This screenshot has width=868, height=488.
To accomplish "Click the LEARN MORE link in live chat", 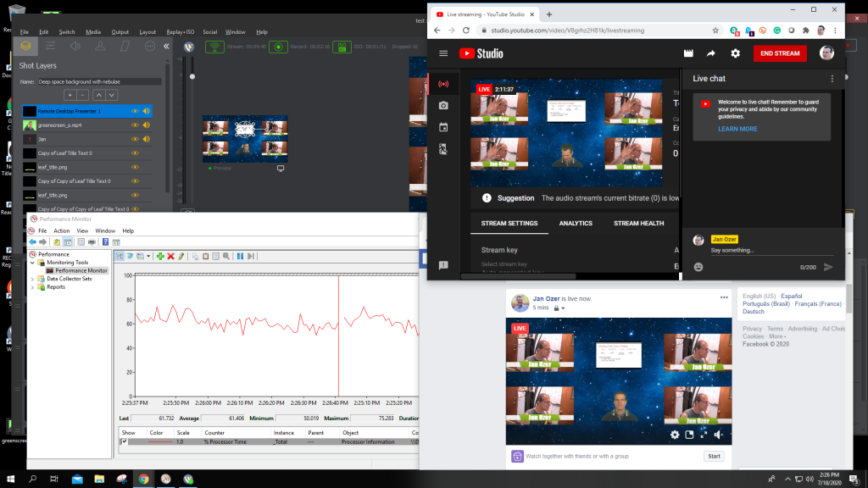I will coord(737,129).
